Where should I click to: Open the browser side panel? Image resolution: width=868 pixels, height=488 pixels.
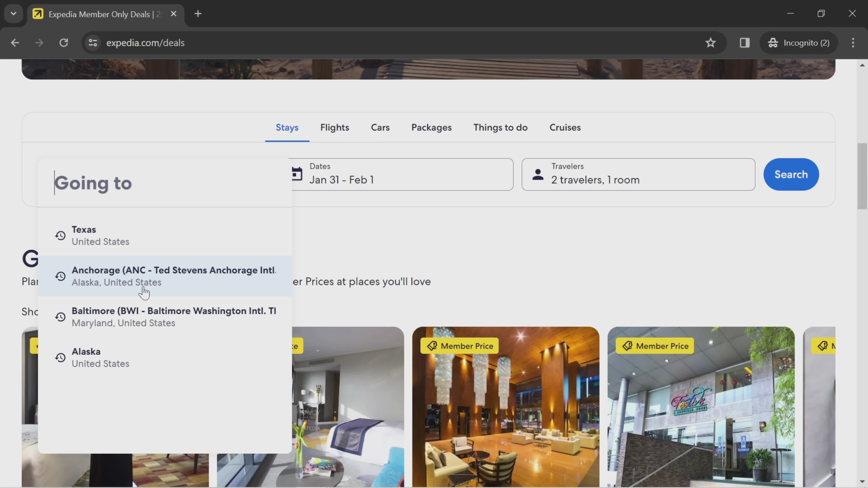745,43
